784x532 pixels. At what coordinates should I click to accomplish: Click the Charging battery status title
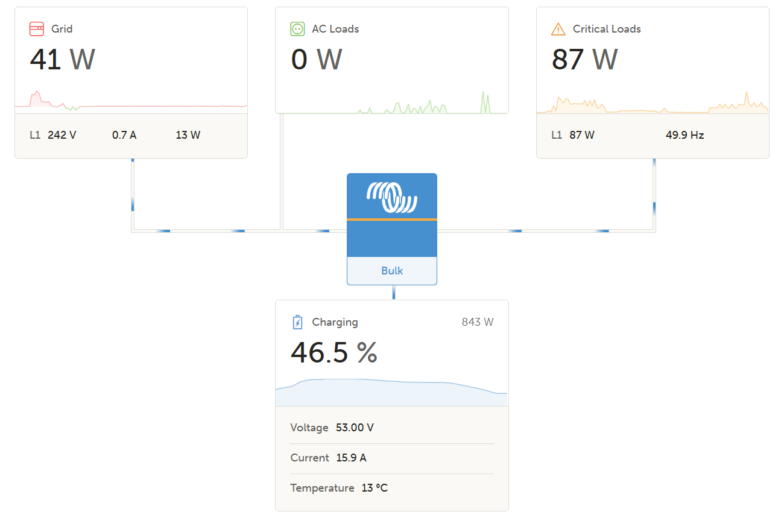tap(335, 322)
